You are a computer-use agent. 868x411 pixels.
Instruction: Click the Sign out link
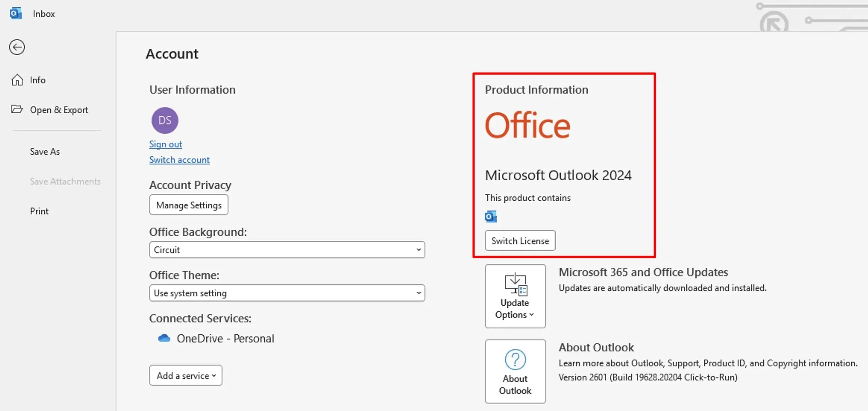166,144
